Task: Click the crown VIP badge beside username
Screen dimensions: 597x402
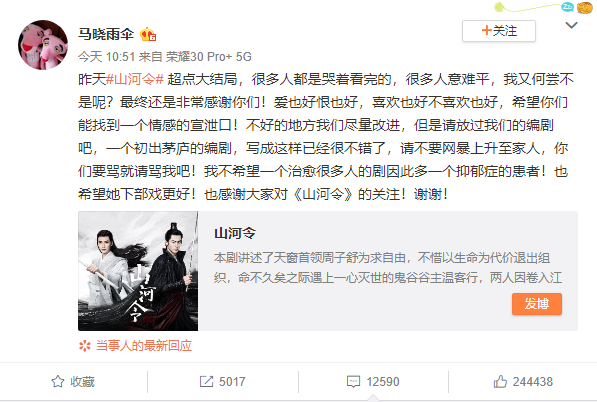Action: (148, 35)
